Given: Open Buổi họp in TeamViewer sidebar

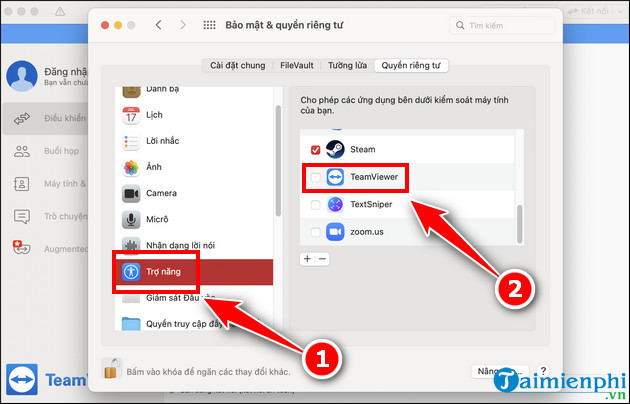Looking at the screenshot, I should (x=45, y=151).
